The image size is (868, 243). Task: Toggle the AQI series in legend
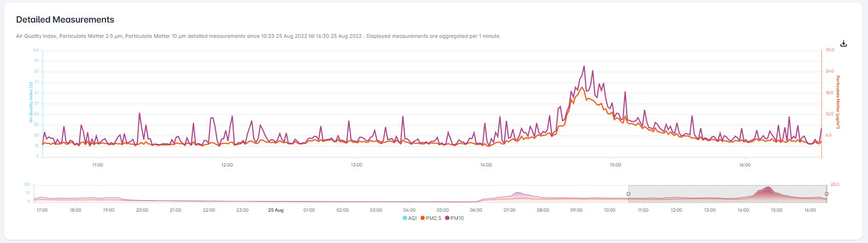click(x=412, y=218)
